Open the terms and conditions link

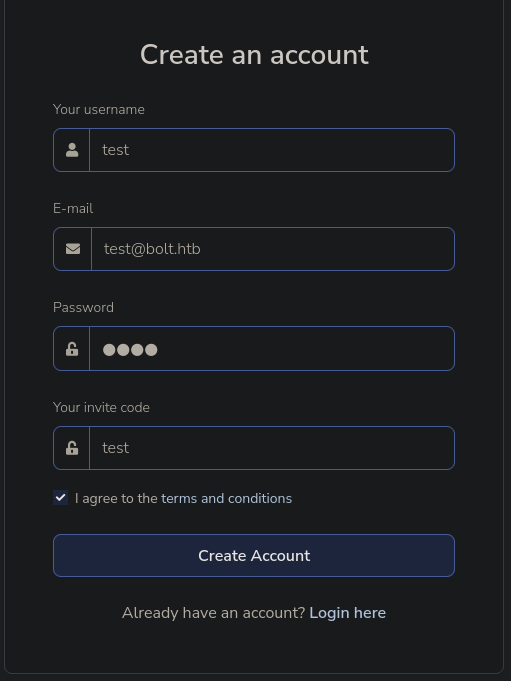click(227, 498)
